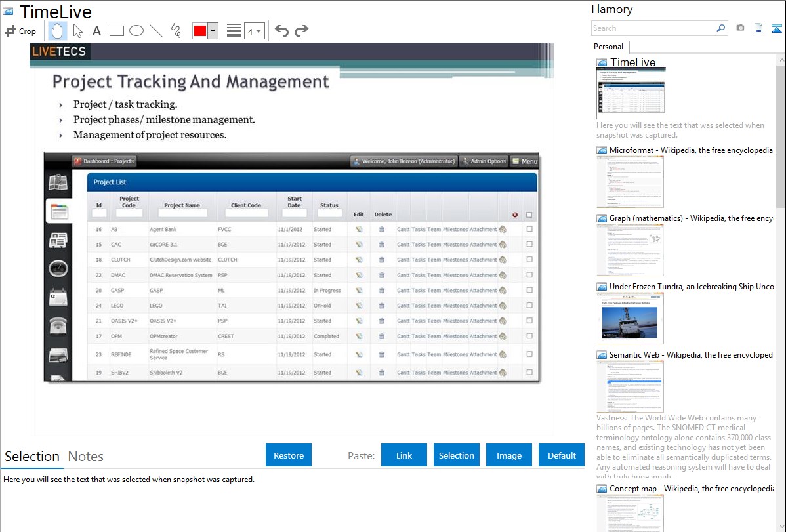This screenshot has width=786, height=532.
Task: Pick the rectangle shape tool
Action: tap(117, 31)
